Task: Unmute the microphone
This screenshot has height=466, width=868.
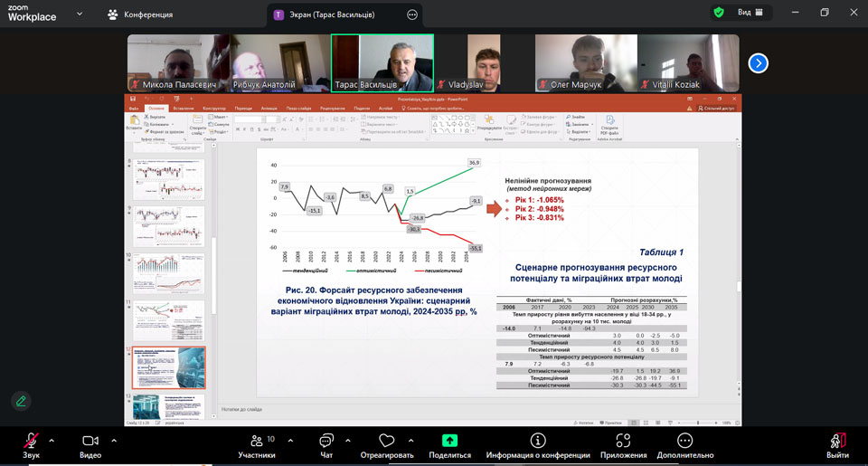Action: click(x=32, y=444)
